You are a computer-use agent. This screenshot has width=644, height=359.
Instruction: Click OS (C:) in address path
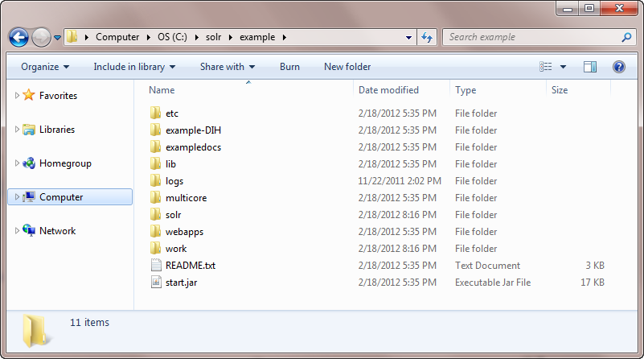[x=173, y=37]
